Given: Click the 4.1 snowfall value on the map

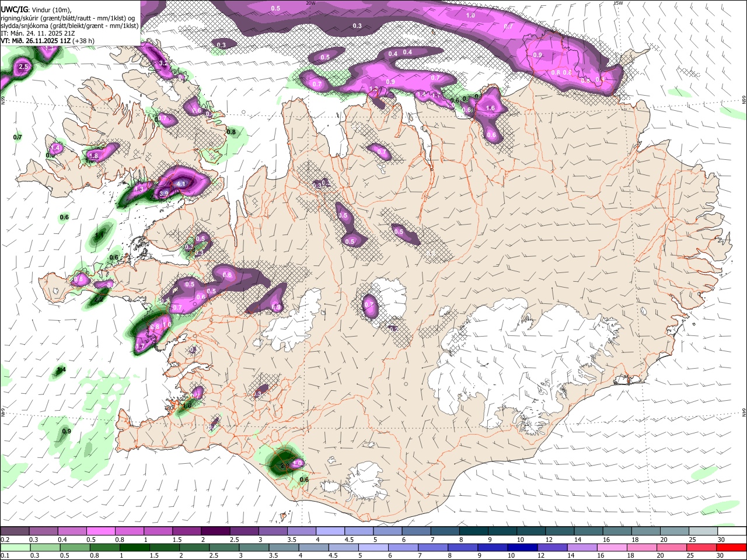Looking at the screenshot, I should pyautogui.click(x=181, y=184).
